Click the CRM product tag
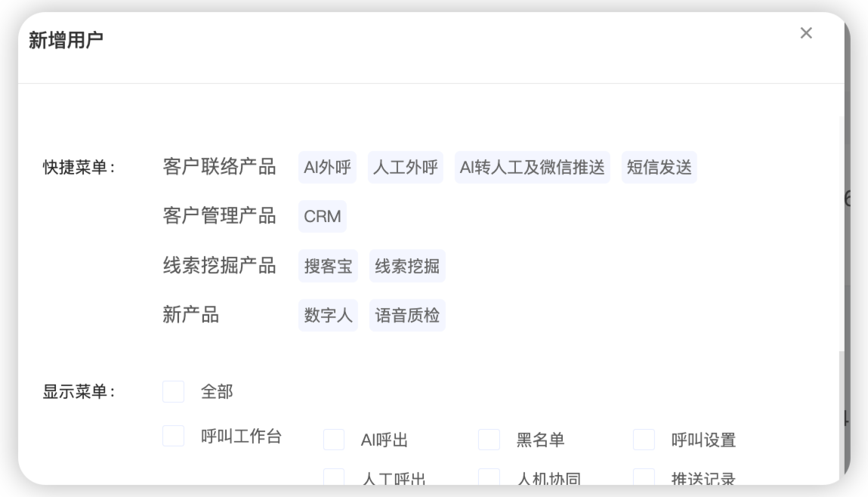This screenshot has width=868, height=497. pos(323,217)
